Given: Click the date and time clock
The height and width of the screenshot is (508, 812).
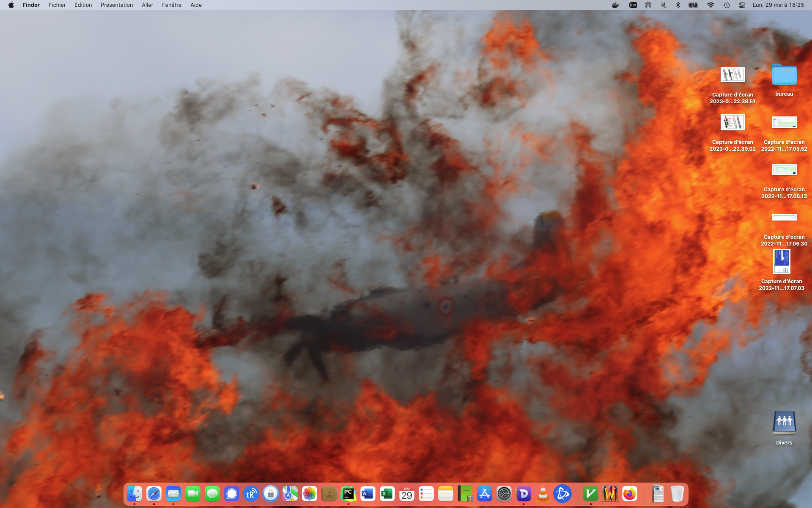Looking at the screenshot, I should (x=778, y=5).
